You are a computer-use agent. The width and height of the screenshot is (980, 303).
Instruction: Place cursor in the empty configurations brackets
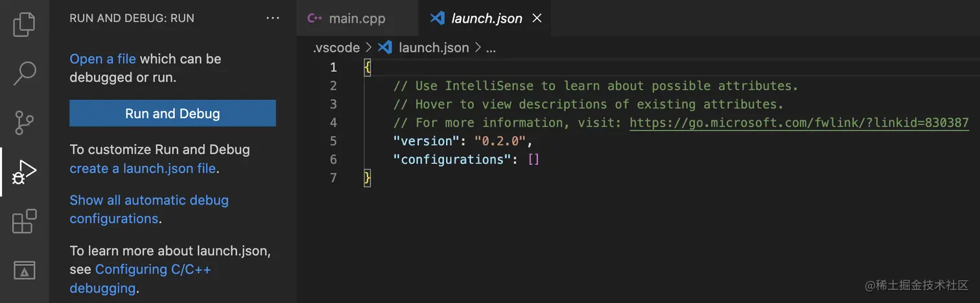[533, 159]
